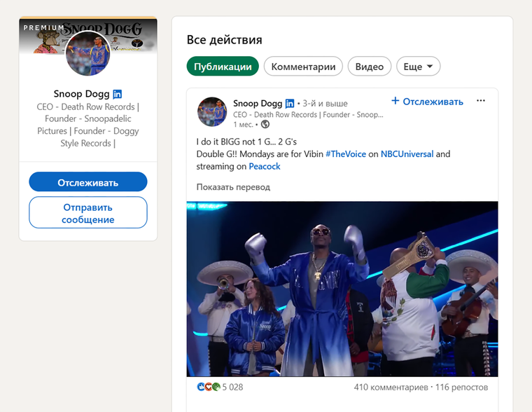The image size is (532, 412).
Task: Open Snoop Dogg name in sidebar card
Action: [x=81, y=94]
